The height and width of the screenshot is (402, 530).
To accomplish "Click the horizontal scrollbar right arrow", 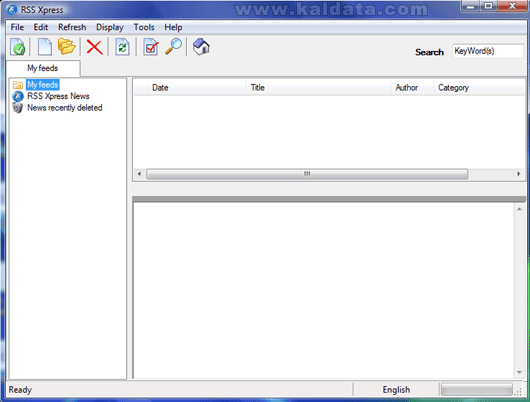I will pyautogui.click(x=519, y=174).
